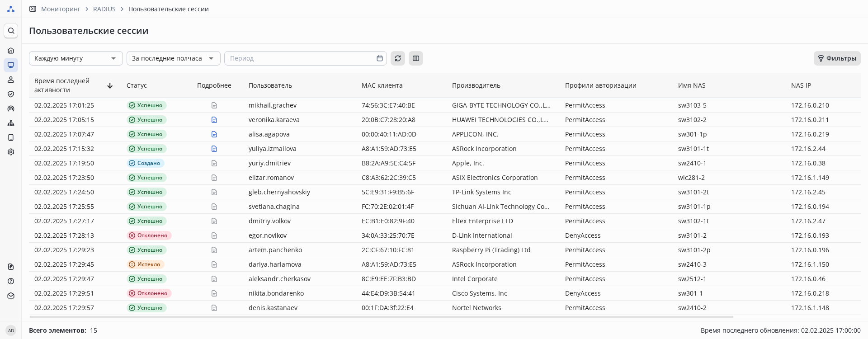The width and height of the screenshot is (868, 339).
Task: Go to the Мониторинг breadcrumb
Action: tap(61, 9)
